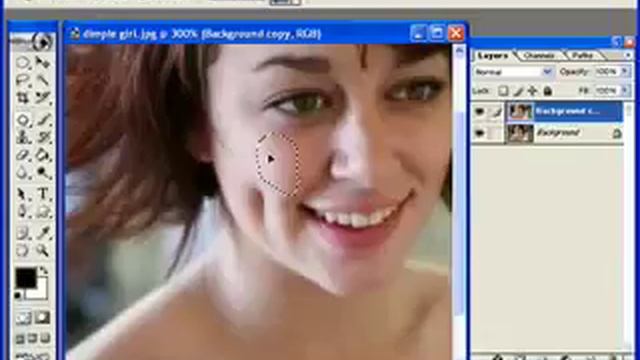Toggle lock all
The width and height of the screenshot is (640, 360).
[x=548, y=91]
